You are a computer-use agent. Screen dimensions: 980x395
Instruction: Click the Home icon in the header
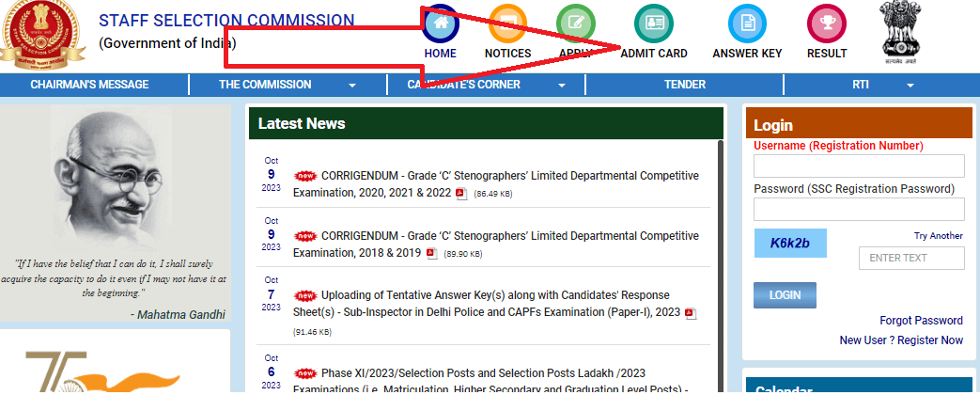coord(441,24)
